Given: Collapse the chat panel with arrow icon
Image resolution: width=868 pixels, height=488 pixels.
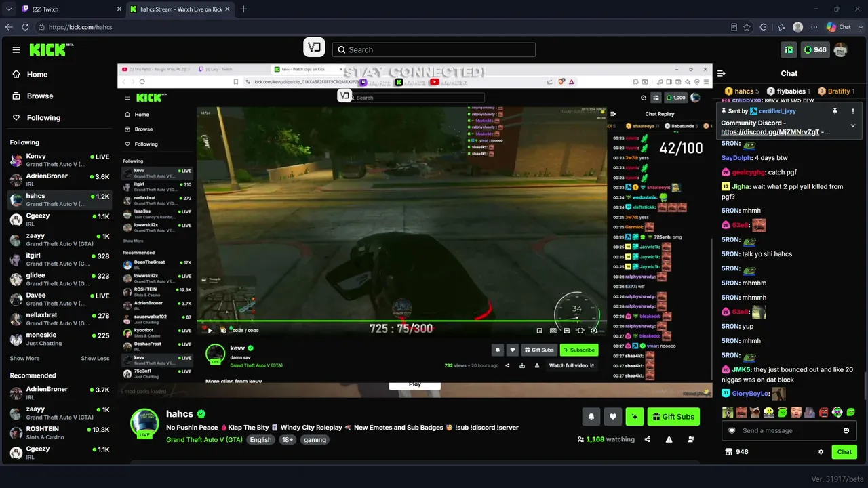Looking at the screenshot, I should pyautogui.click(x=722, y=73).
